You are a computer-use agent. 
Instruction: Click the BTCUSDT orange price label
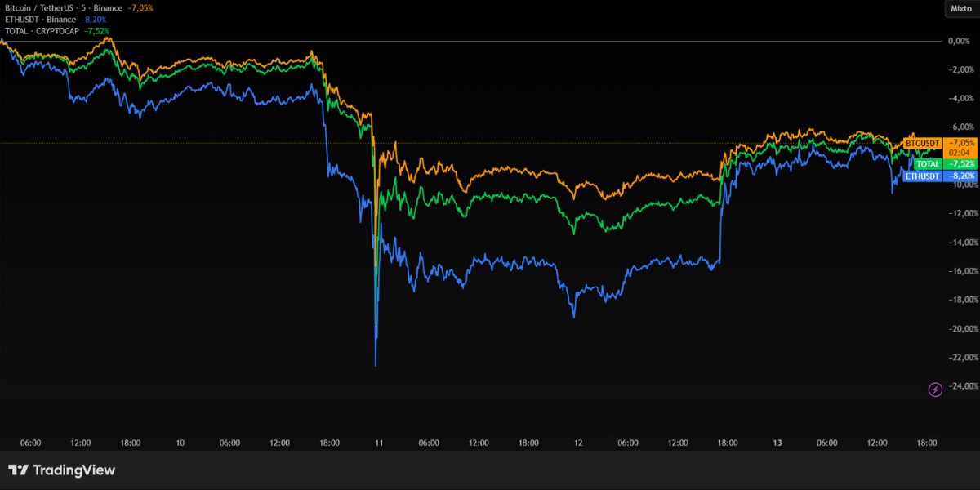(923, 143)
